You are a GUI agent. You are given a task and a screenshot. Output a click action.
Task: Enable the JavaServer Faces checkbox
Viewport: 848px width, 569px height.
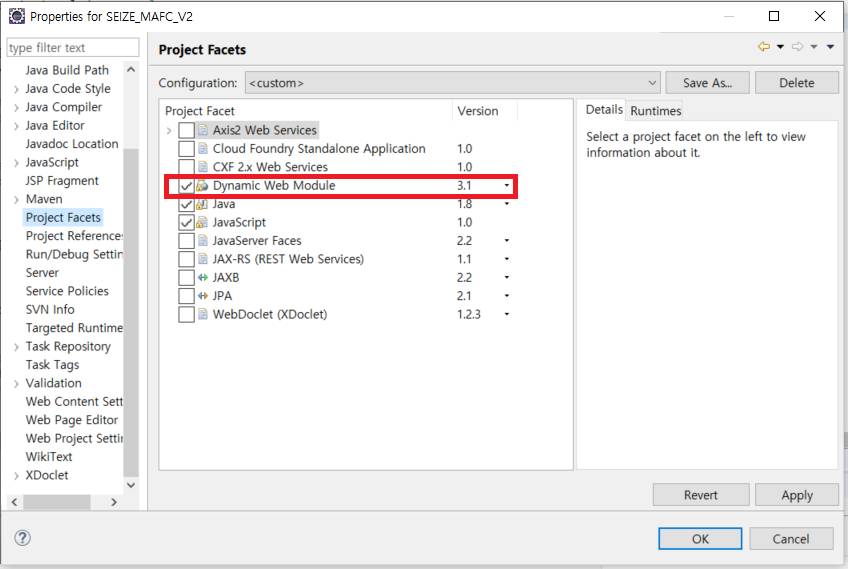coord(187,241)
